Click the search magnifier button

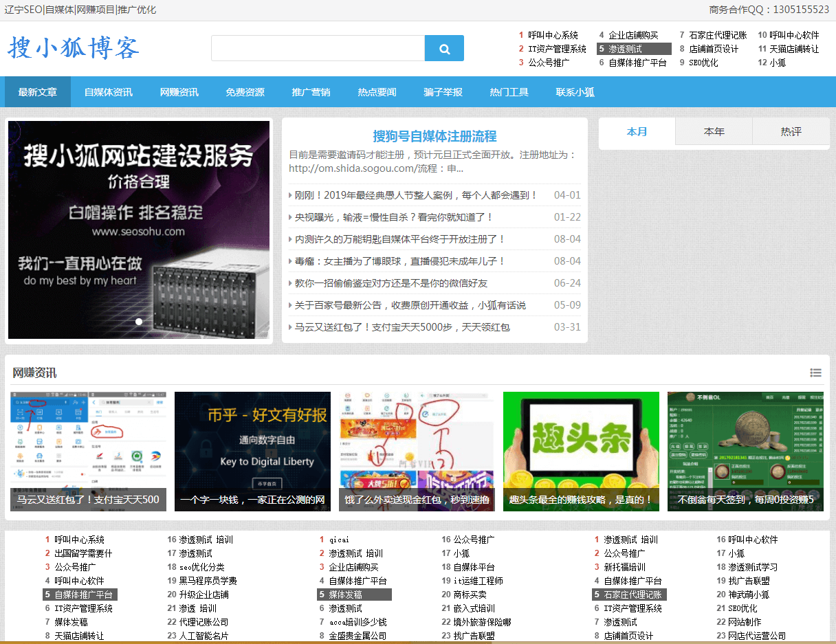[x=444, y=49]
